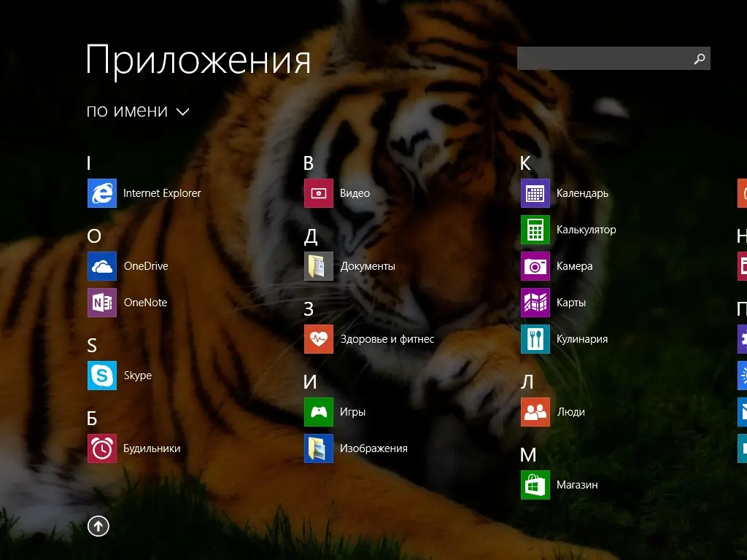Open the Будильники alarm clock icon

coord(102,448)
